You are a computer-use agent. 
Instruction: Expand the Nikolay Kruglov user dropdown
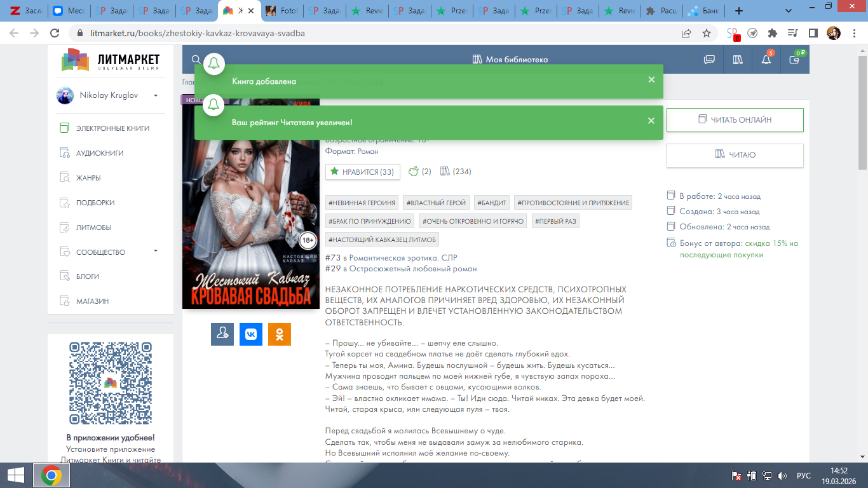(156, 95)
